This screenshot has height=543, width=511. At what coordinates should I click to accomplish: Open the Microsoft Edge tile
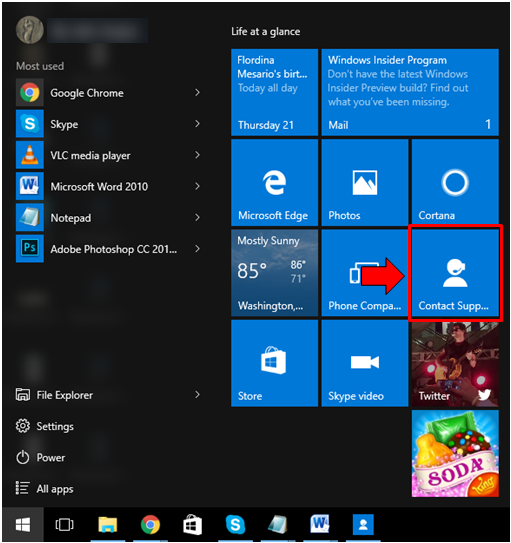coord(275,183)
